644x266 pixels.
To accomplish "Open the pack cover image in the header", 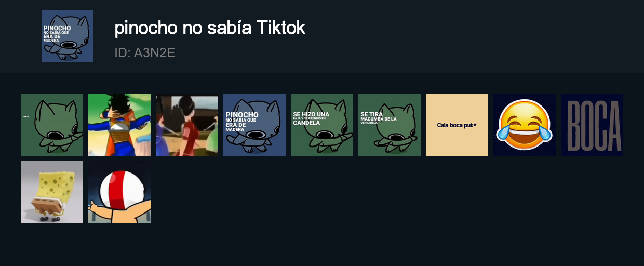I will (x=68, y=36).
